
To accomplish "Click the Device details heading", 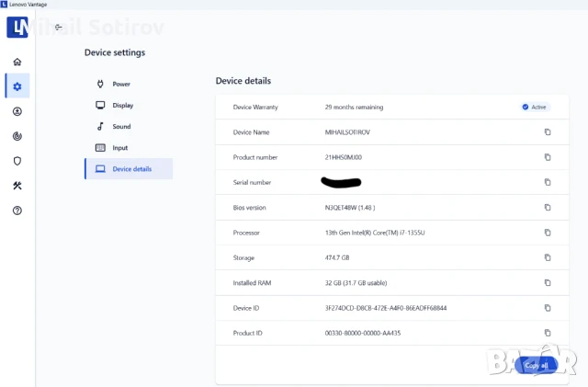I will pyautogui.click(x=243, y=81).
